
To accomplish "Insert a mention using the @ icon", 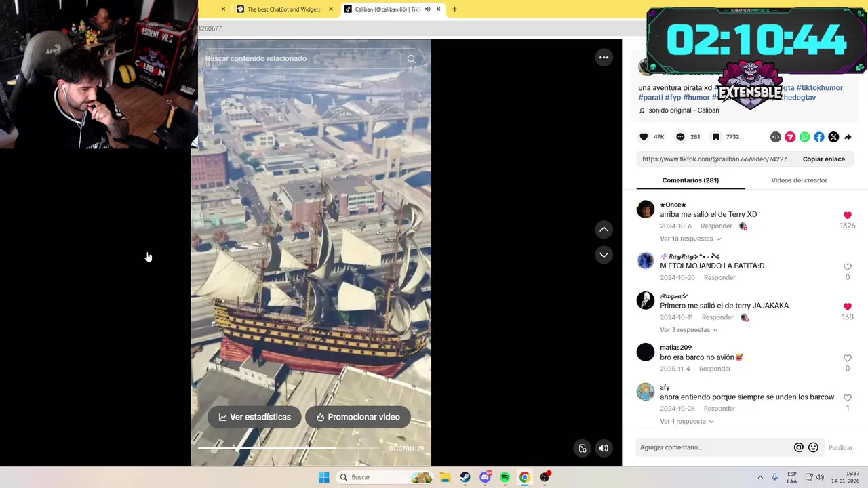I will tap(799, 447).
